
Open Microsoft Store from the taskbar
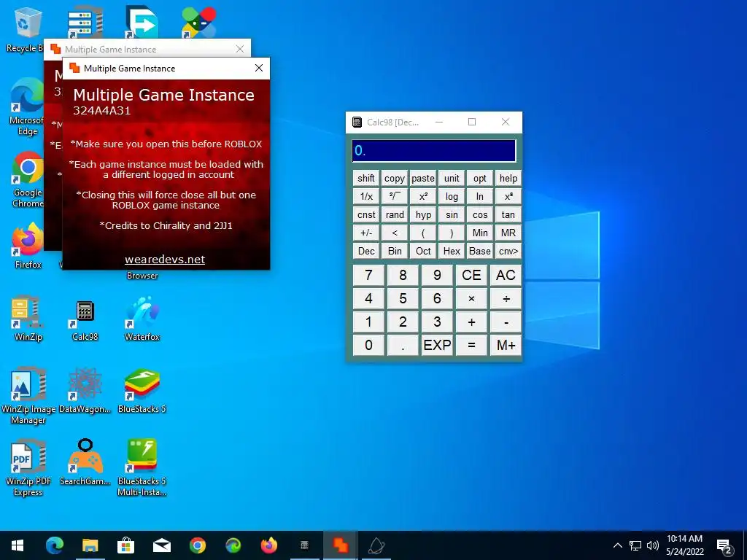(x=125, y=545)
